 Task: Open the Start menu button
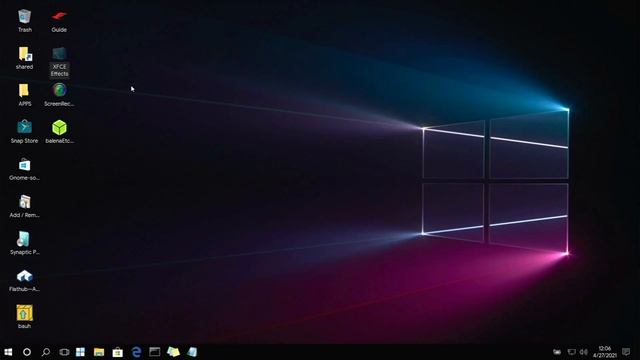(x=8, y=352)
